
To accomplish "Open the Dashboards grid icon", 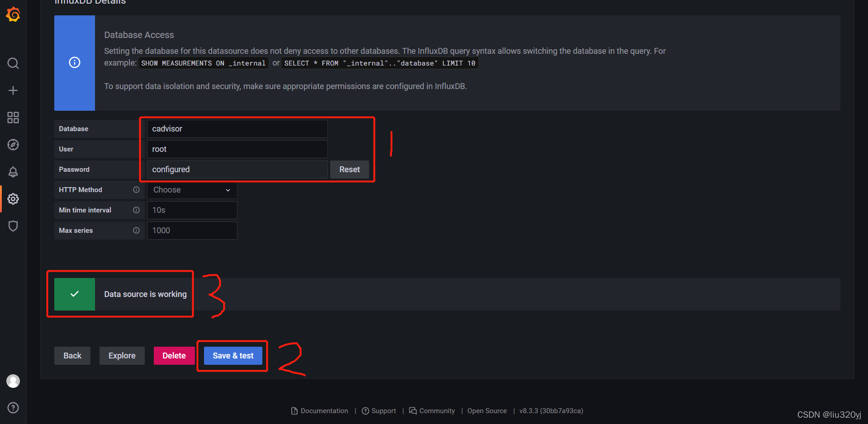I will point(13,118).
